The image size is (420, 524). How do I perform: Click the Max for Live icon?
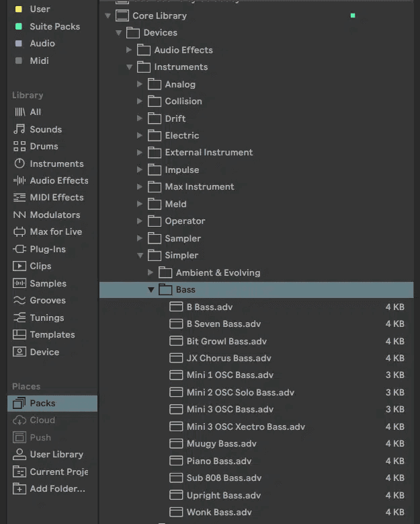click(19, 232)
